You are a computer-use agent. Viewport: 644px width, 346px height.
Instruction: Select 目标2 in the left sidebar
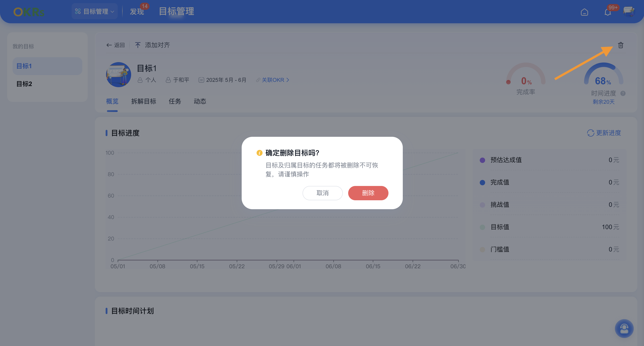coord(24,84)
